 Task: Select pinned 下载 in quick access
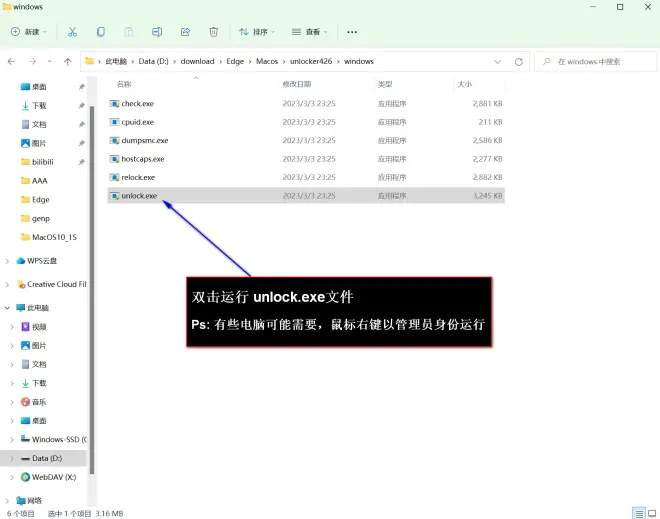pos(39,106)
